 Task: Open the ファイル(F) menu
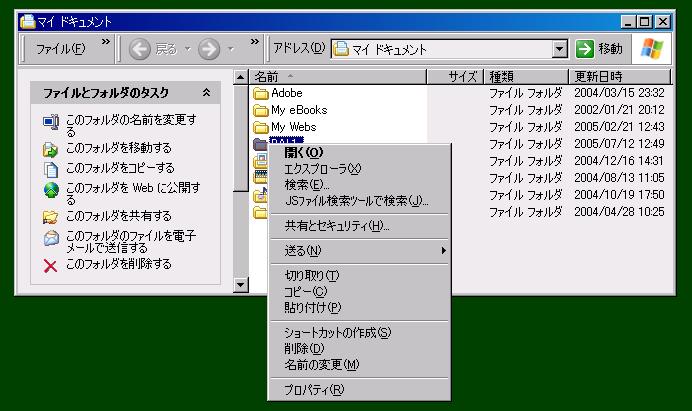(60, 49)
